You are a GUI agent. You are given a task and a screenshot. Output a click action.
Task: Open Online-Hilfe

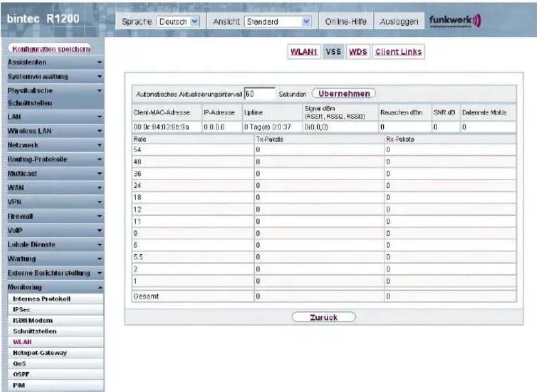coord(345,21)
